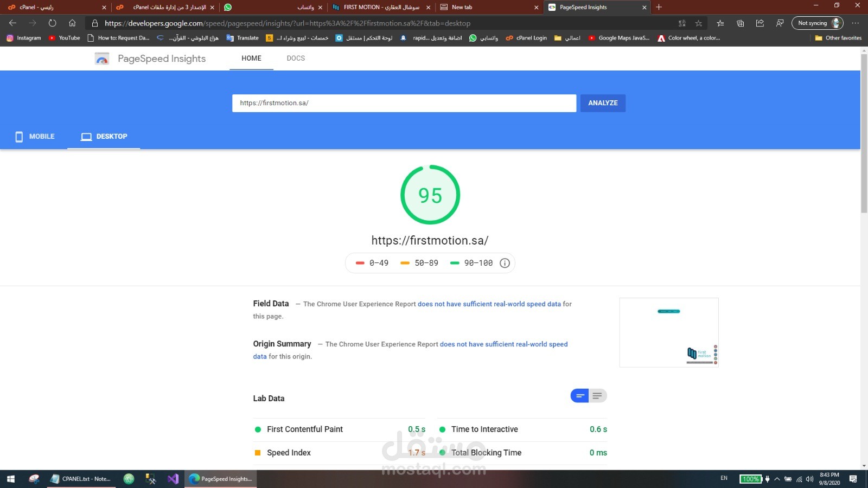Viewport: 868px width, 488px height.
Task: Close the PageSpeed Insights tab
Action: click(644, 7)
